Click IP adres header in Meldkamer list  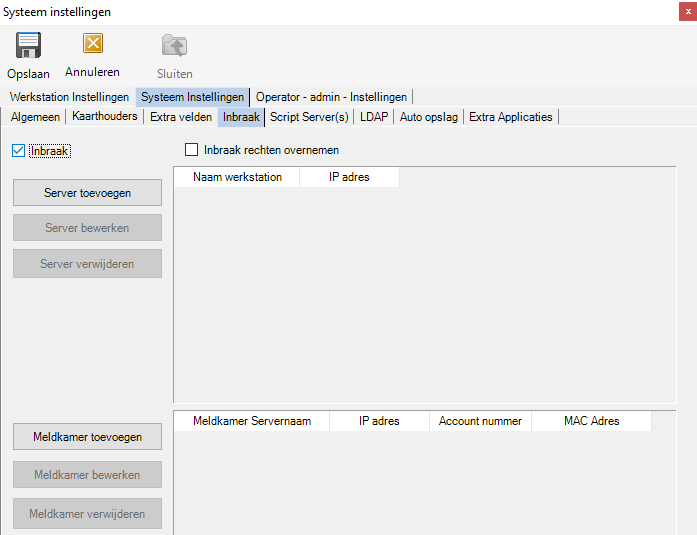click(x=379, y=421)
